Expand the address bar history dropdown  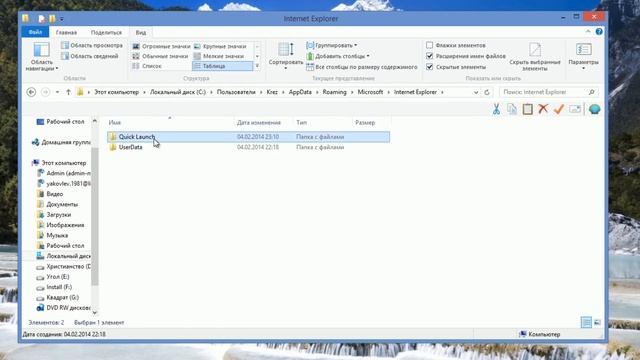point(476,92)
